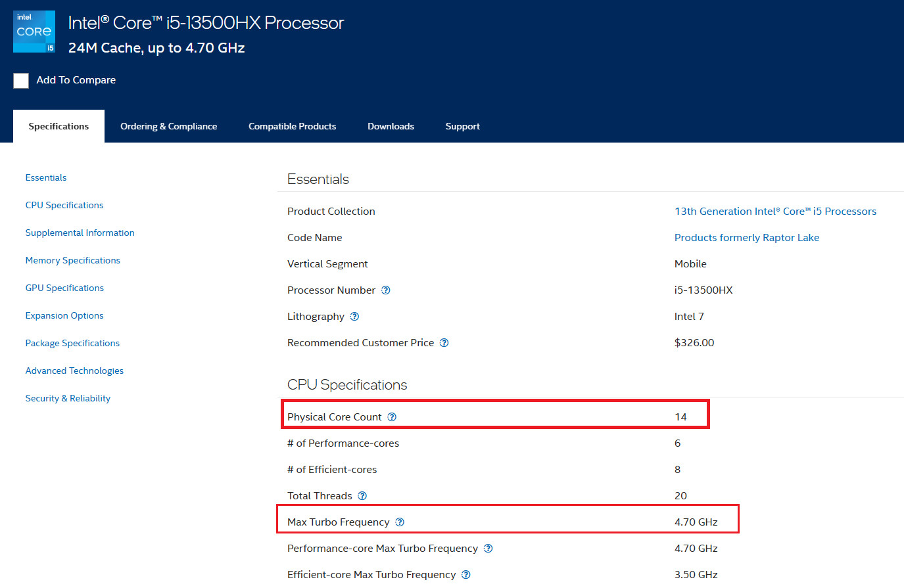Click help icon next to Total Threads

[x=362, y=496]
